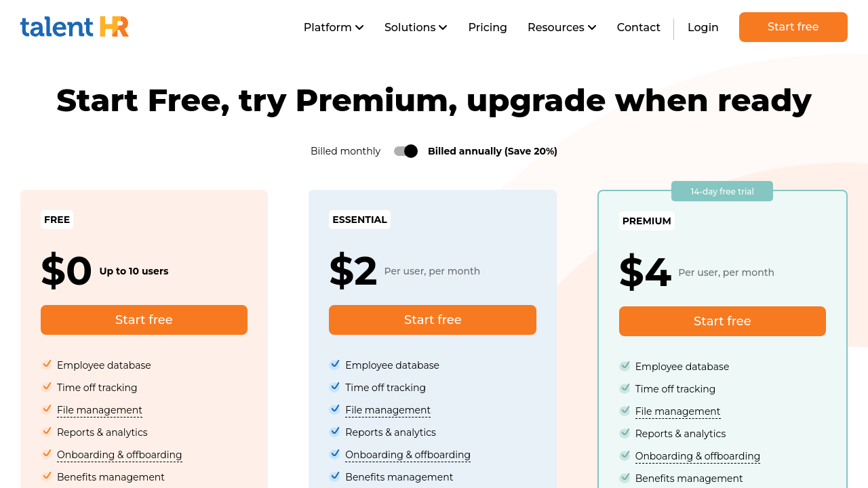Click the TalentHR logo
The width and height of the screenshot is (868, 488).
75,27
